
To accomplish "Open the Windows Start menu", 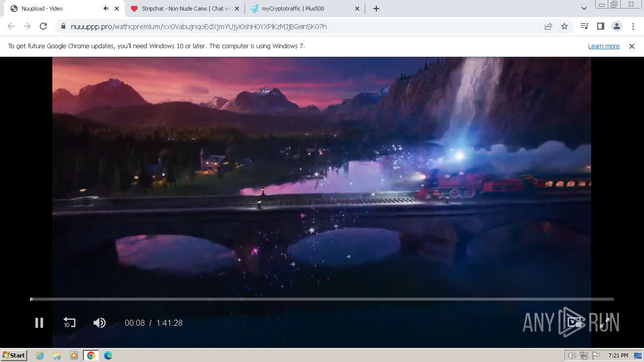I will 14,355.
